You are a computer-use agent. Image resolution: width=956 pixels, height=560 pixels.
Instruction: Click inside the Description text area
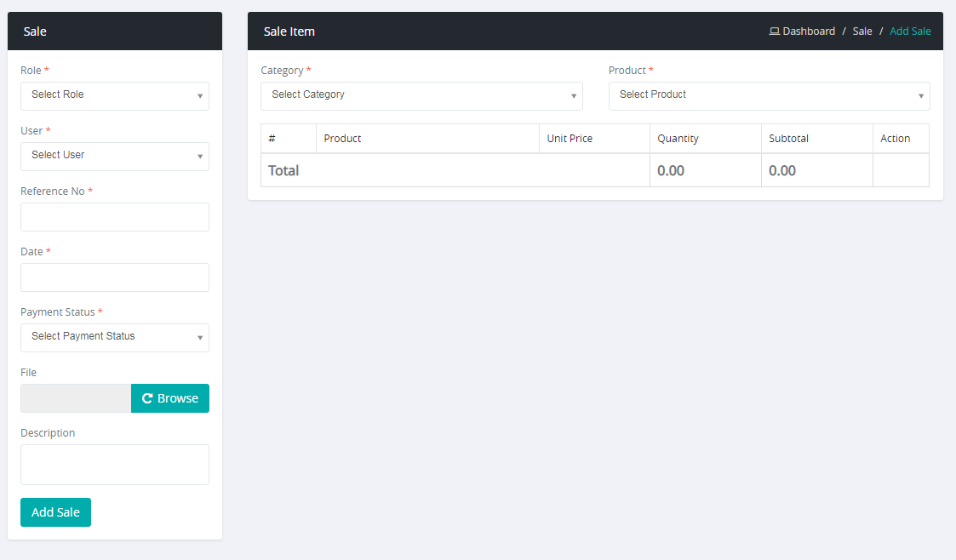coord(115,465)
